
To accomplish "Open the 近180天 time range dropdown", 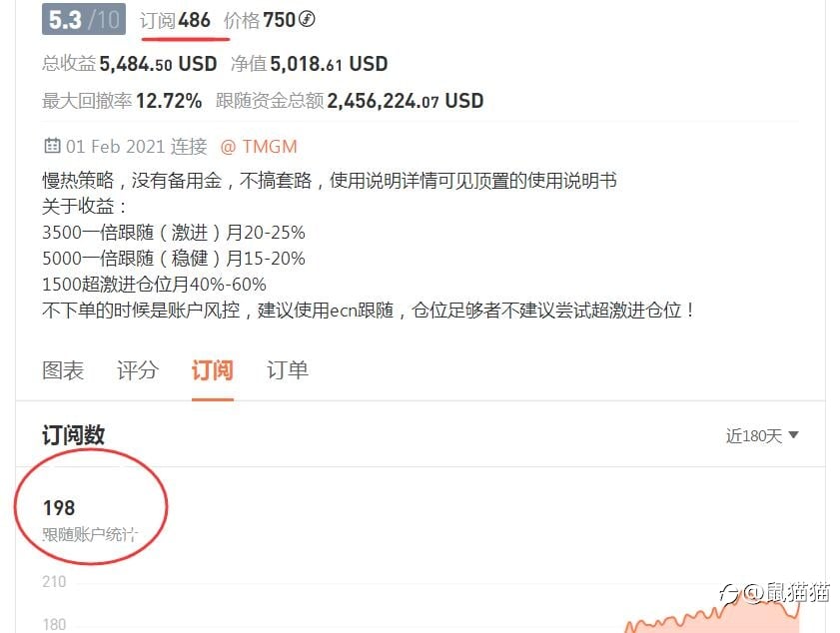I will pyautogui.click(x=762, y=436).
